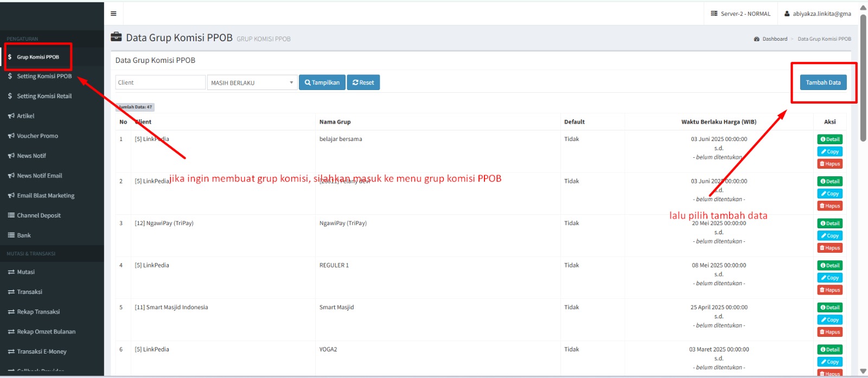The image size is (868, 378).
Task: Delete Smart Masjid group with Hapus
Action: click(830, 332)
